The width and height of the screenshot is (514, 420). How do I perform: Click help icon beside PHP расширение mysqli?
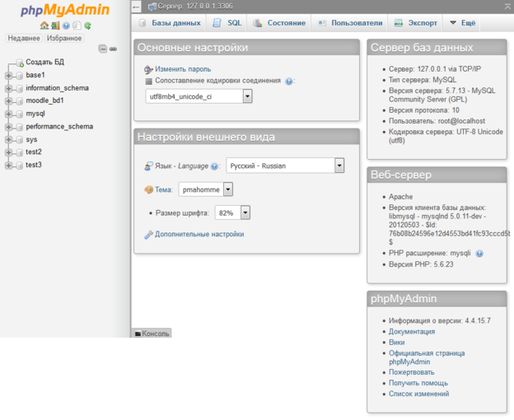coord(479,254)
